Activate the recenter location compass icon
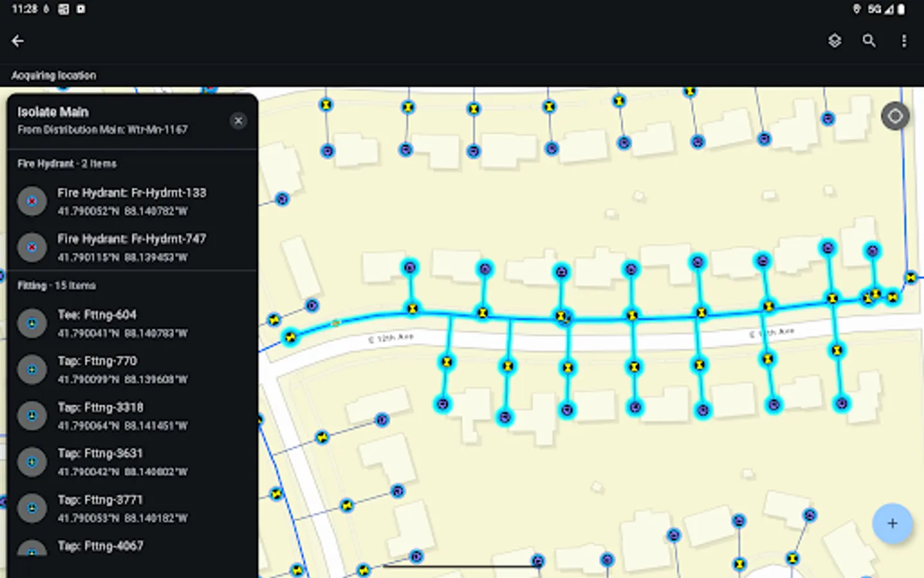Viewport: 924px width, 578px height. (895, 116)
